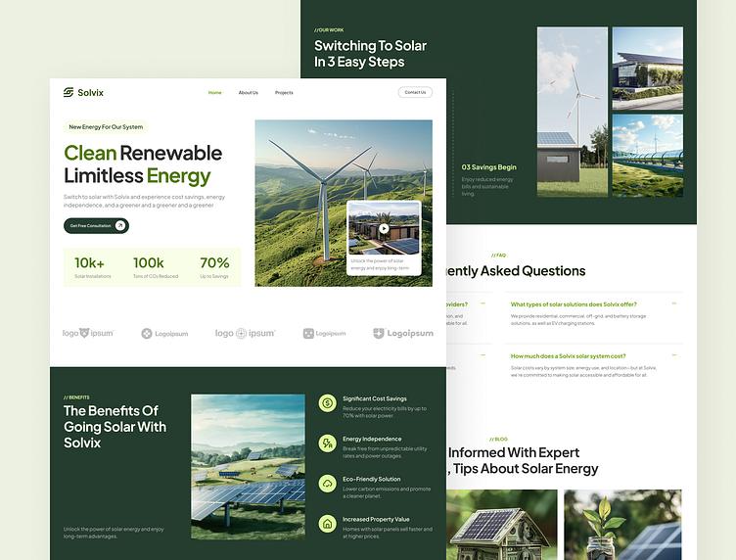Viewport: 736px width, 560px height.
Task: Click the // FAQ label
Action: click(498, 256)
